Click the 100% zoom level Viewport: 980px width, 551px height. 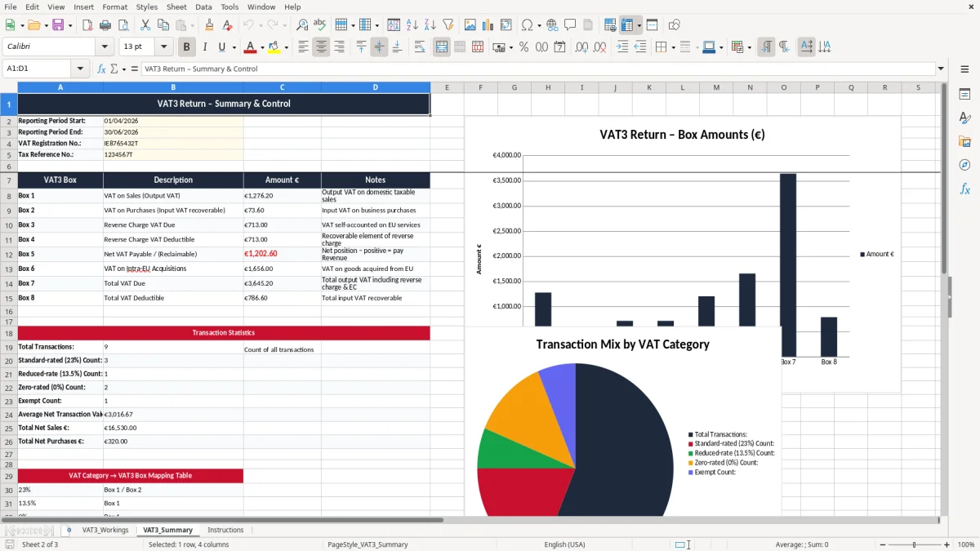click(966, 544)
